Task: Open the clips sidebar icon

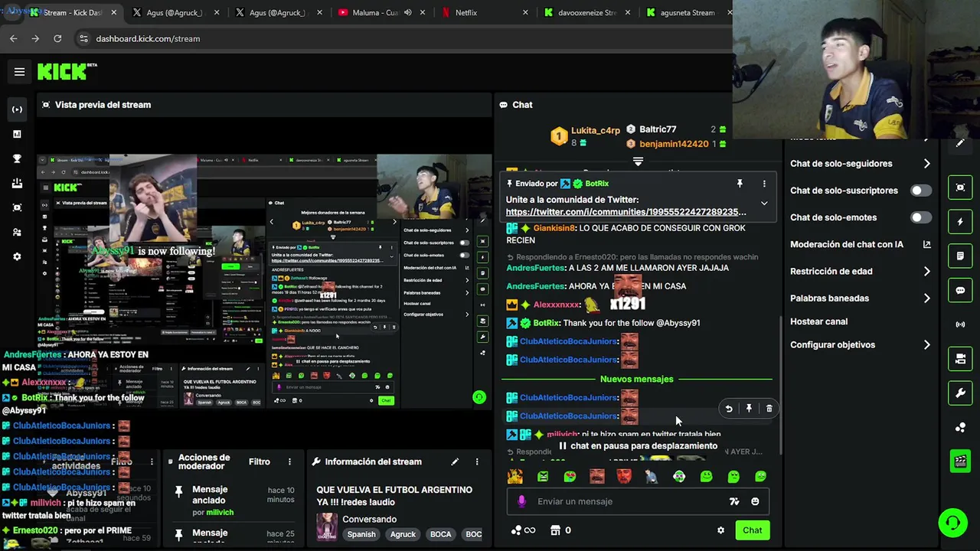Action: [x=17, y=207]
